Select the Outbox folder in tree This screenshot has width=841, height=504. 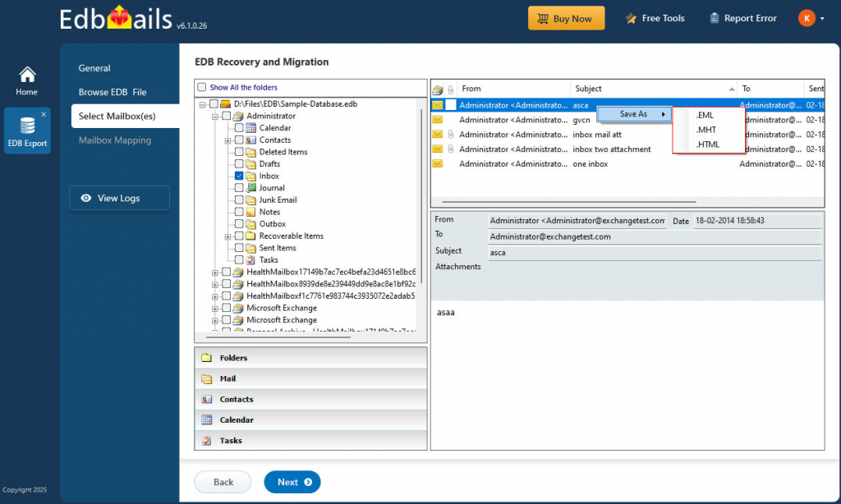(x=273, y=223)
